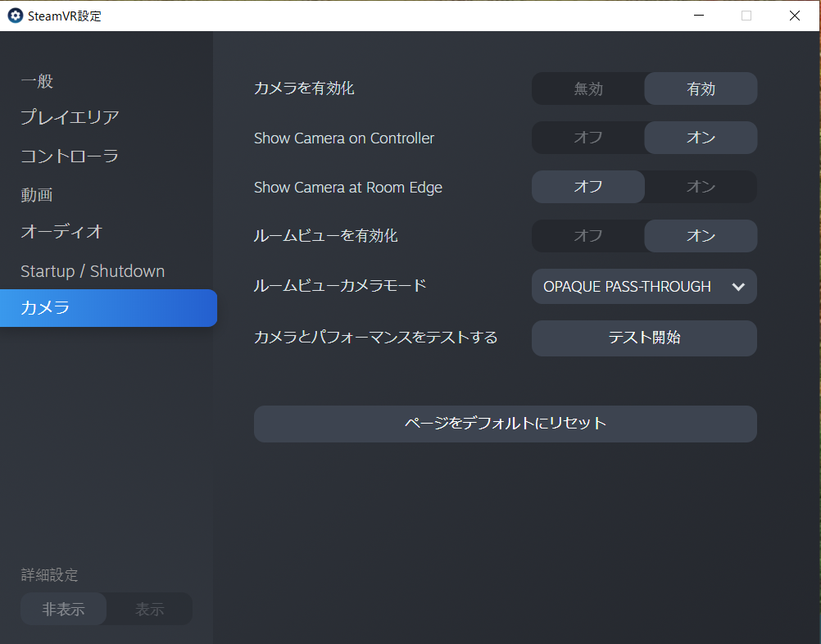This screenshot has height=644, width=821.
Task: Click the 詳細設定 heading text
Action: (49, 575)
